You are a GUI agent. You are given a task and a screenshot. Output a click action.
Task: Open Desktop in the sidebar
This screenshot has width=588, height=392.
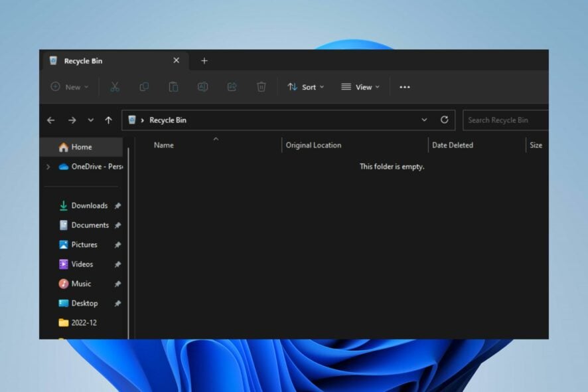(x=78, y=304)
